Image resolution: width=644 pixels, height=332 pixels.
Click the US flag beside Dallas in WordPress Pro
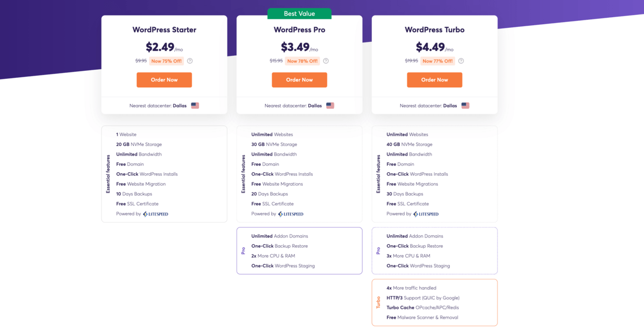pyautogui.click(x=330, y=106)
